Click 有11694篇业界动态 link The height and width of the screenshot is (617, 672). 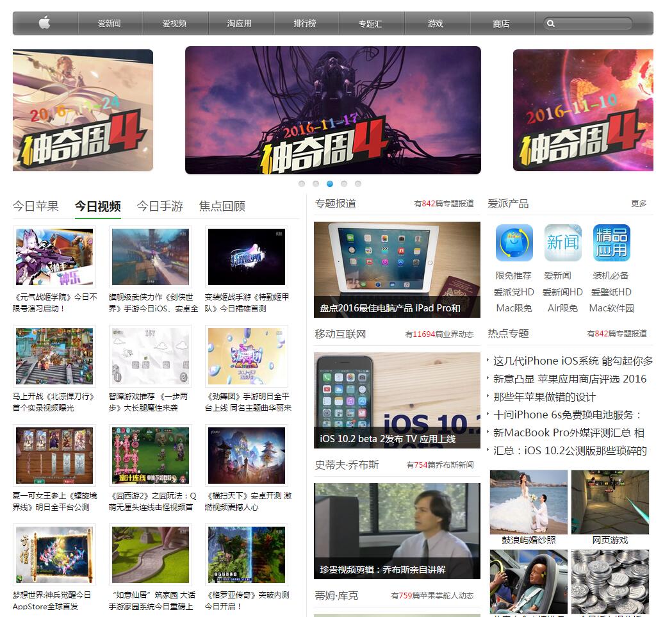(439, 334)
